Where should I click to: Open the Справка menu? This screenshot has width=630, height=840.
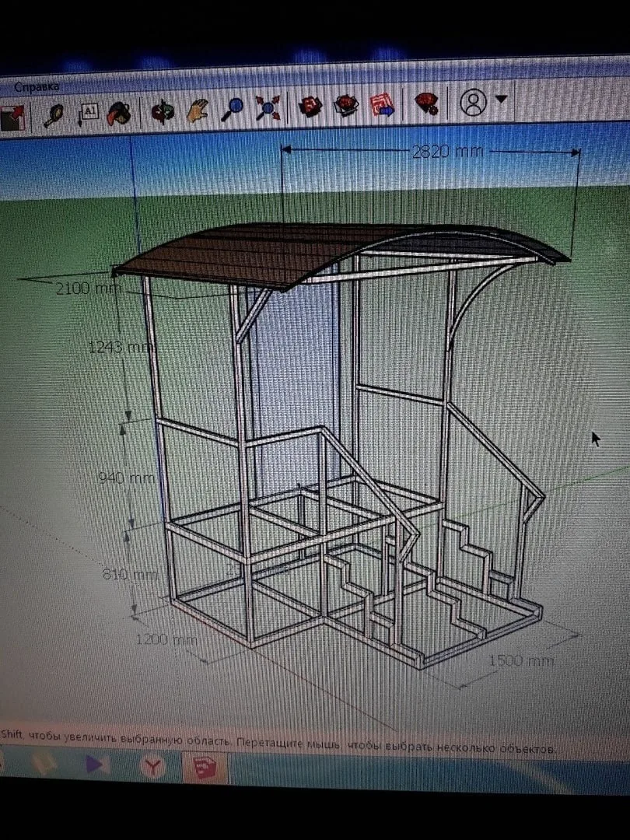[x=37, y=87]
